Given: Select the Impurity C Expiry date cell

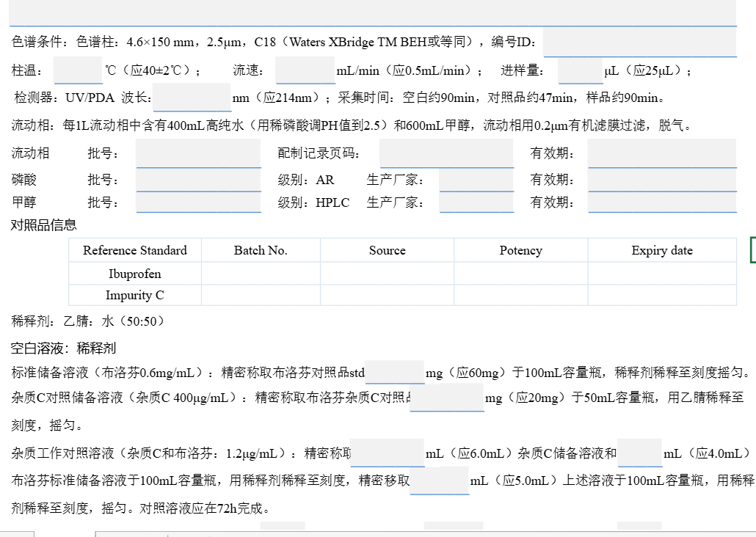Looking at the screenshot, I should click(661, 296).
